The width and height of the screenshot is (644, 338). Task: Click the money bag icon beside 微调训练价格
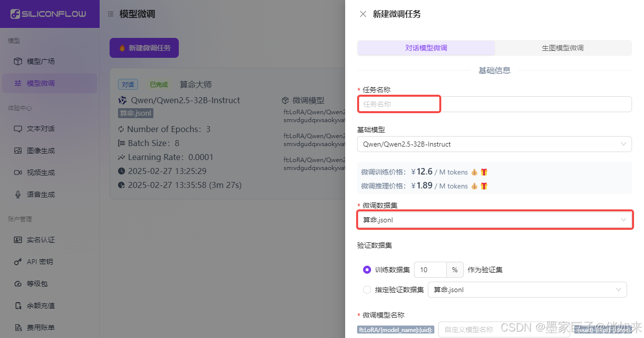(x=474, y=172)
